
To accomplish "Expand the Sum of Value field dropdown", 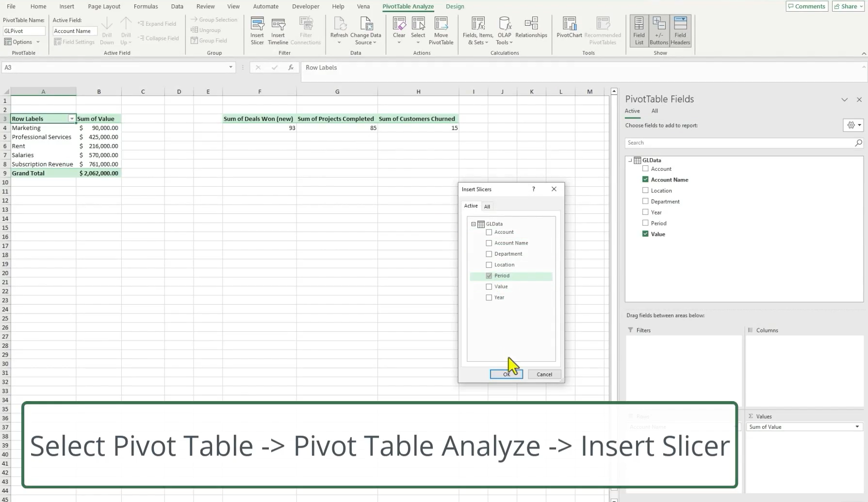I will click(857, 427).
